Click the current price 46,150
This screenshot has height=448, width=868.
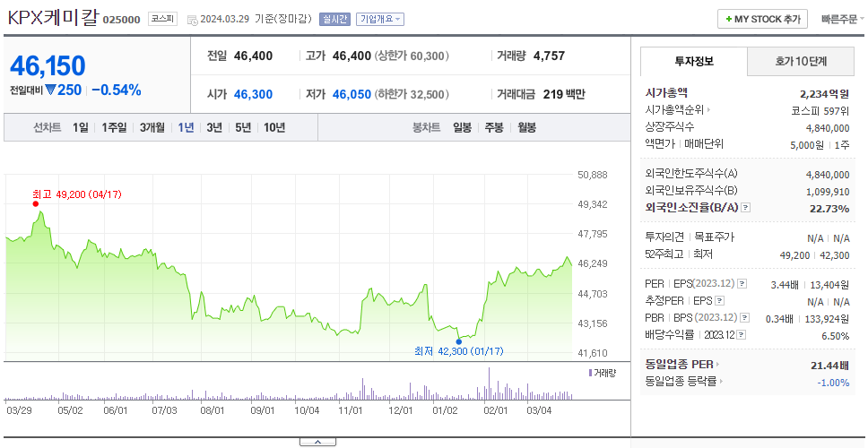pyautogui.click(x=48, y=65)
